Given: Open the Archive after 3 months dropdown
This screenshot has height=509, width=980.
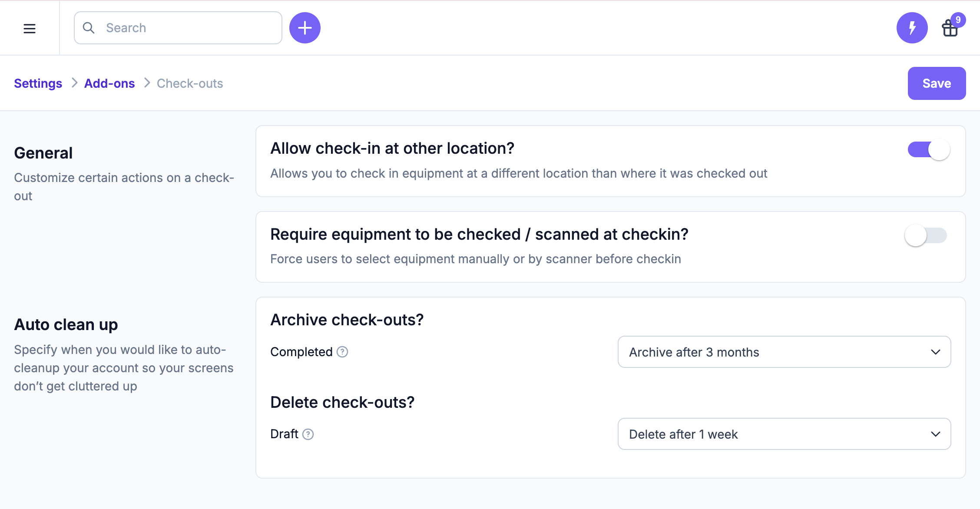Looking at the screenshot, I should [x=784, y=352].
